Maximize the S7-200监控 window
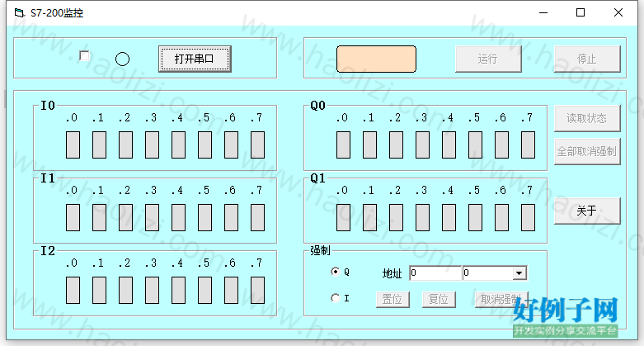The image size is (644, 346). 581,12
